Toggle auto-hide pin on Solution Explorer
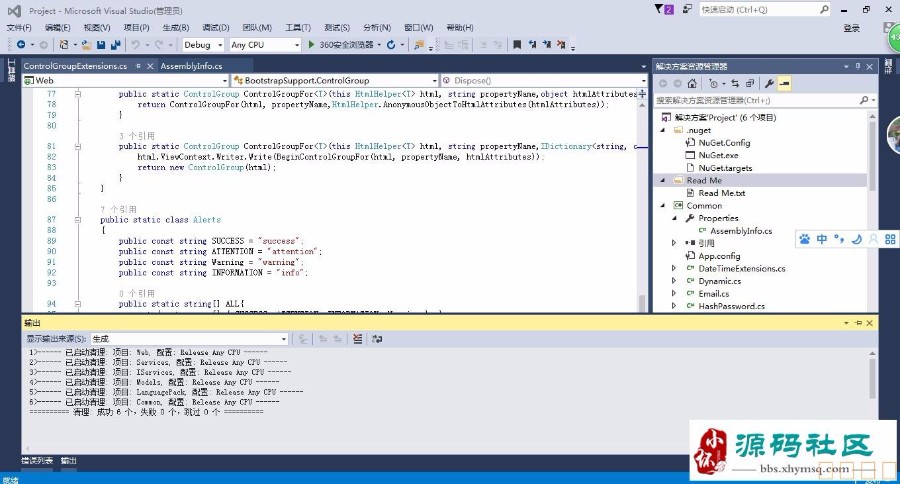Screen dimensions: 900x484 [x=858, y=66]
